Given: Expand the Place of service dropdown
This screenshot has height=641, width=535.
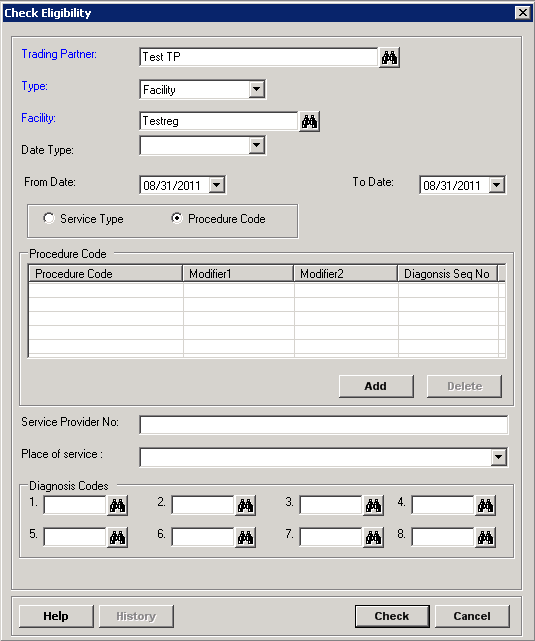Looking at the screenshot, I should (499, 457).
